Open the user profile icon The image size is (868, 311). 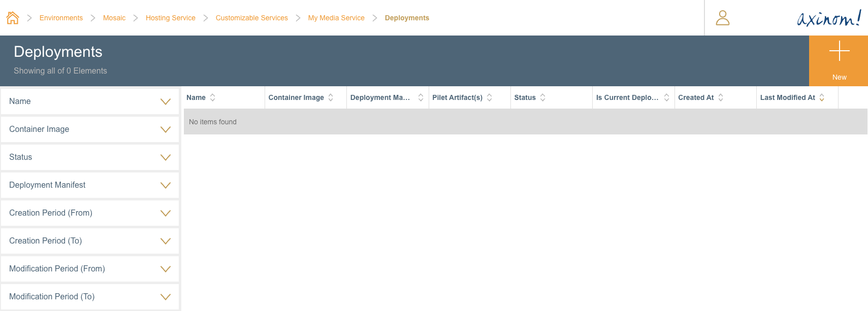pyautogui.click(x=722, y=18)
